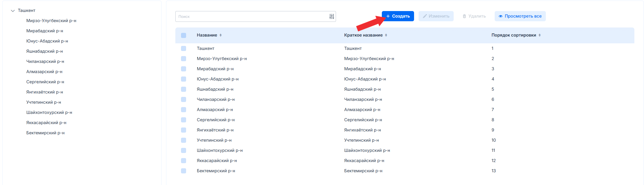Check the Ташкент table row checkbox

tap(184, 48)
